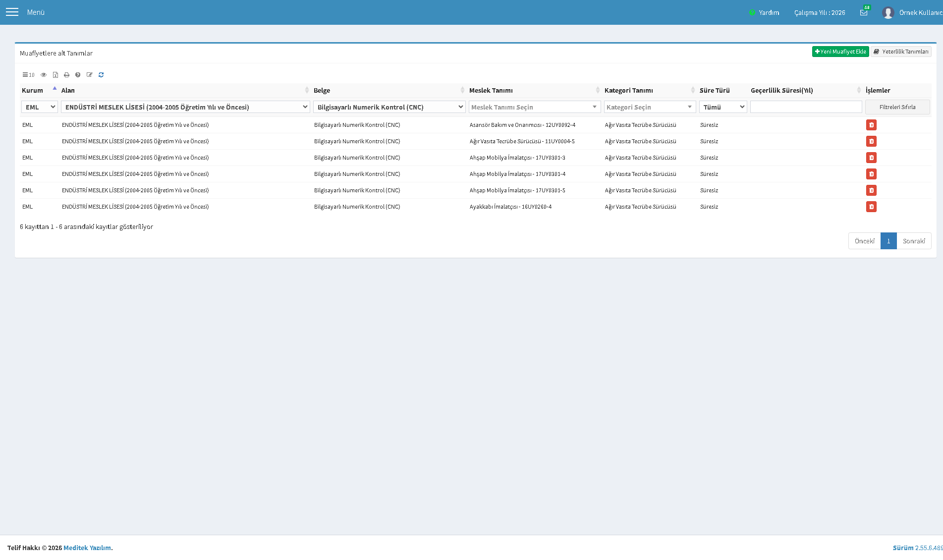Image resolution: width=943 pixels, height=560 pixels.
Task: Go to page 1 in pagination
Action: tap(888, 241)
